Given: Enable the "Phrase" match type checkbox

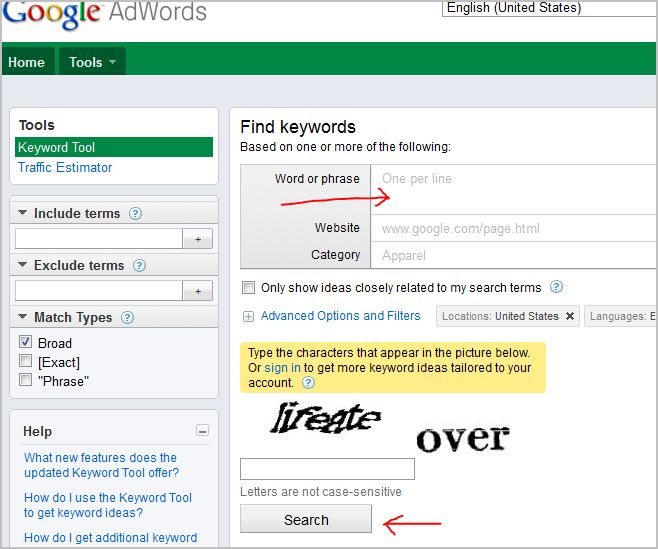Looking at the screenshot, I should pyautogui.click(x=26, y=381).
